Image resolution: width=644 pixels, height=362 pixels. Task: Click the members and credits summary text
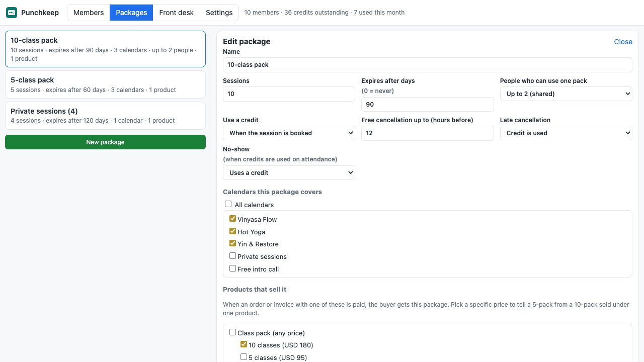pos(324,13)
